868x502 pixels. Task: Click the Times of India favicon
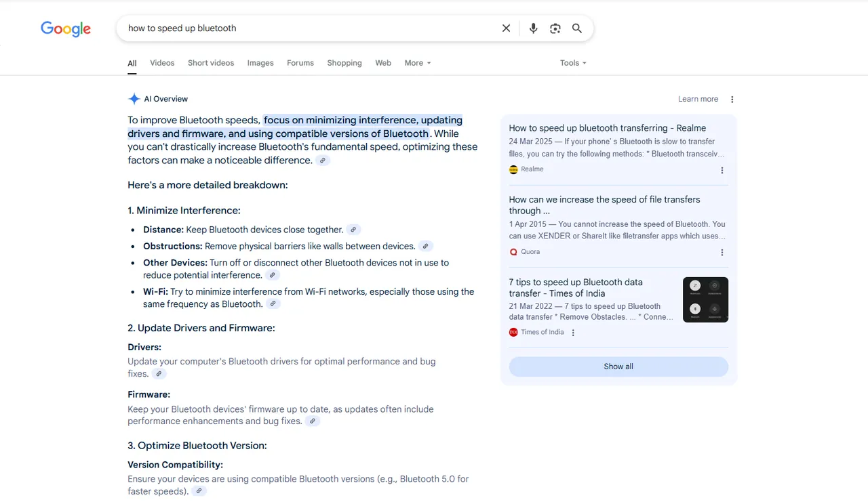pyautogui.click(x=513, y=332)
